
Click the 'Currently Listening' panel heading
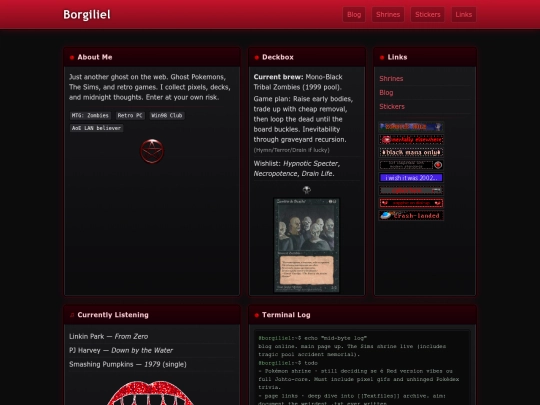(113, 315)
